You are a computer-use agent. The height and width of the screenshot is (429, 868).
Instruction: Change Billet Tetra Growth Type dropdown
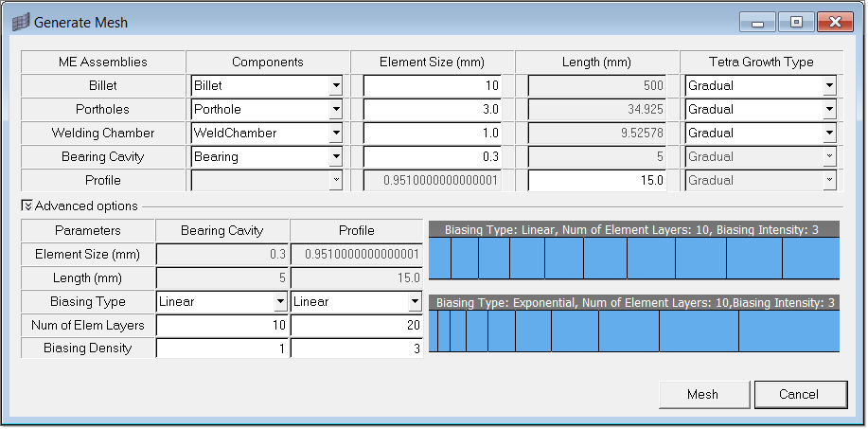[829, 86]
